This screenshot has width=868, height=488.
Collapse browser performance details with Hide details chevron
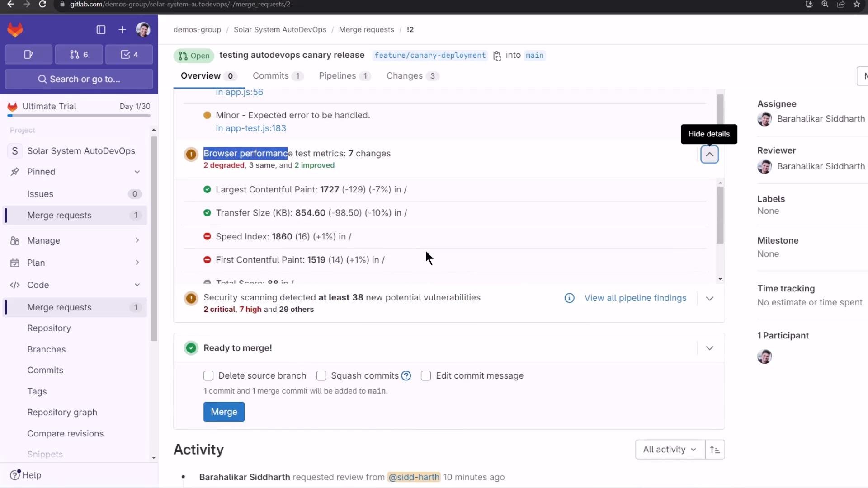tap(710, 155)
